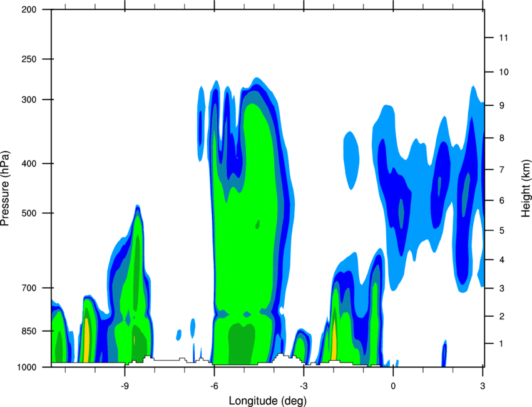Click the 700 pressure tick label
532x407 pixels.
coord(29,288)
